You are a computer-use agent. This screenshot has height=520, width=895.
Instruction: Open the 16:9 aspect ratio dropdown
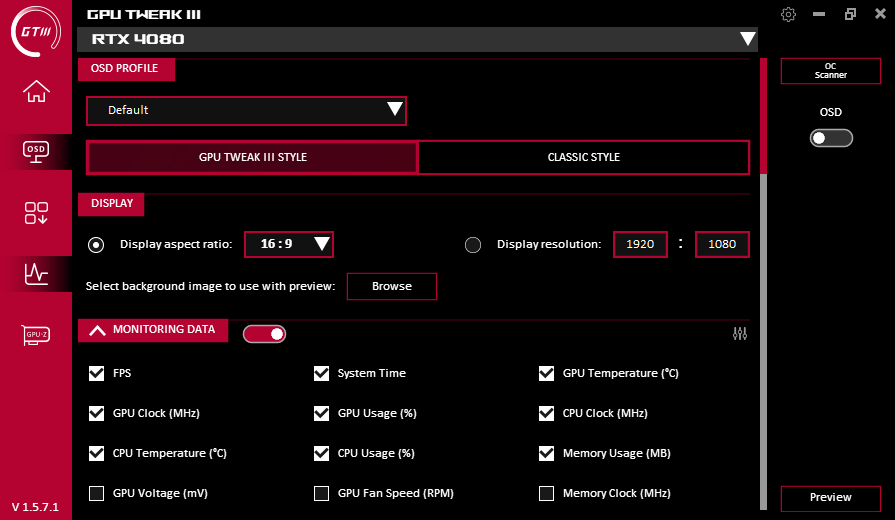(289, 244)
